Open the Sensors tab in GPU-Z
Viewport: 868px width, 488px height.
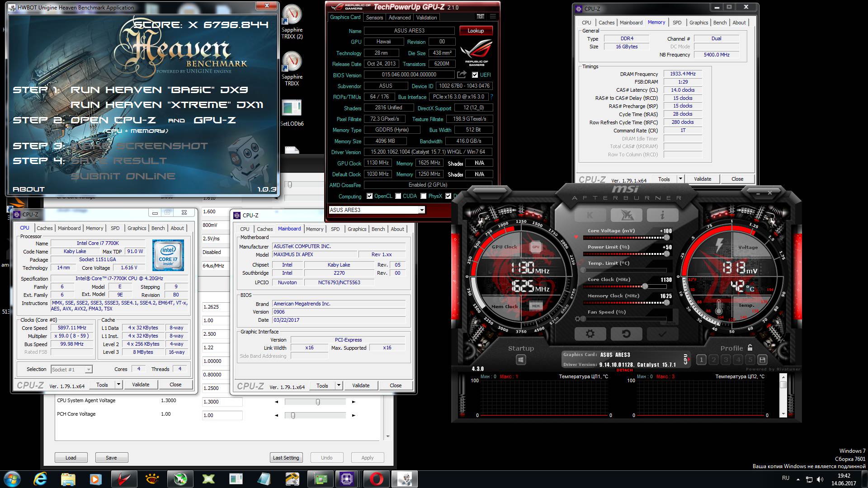(x=374, y=18)
